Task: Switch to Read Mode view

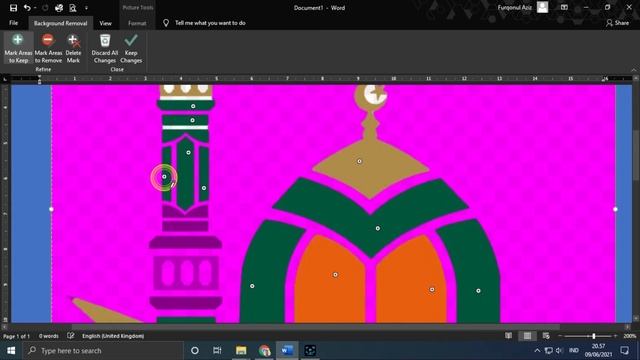Action: [x=508, y=336]
